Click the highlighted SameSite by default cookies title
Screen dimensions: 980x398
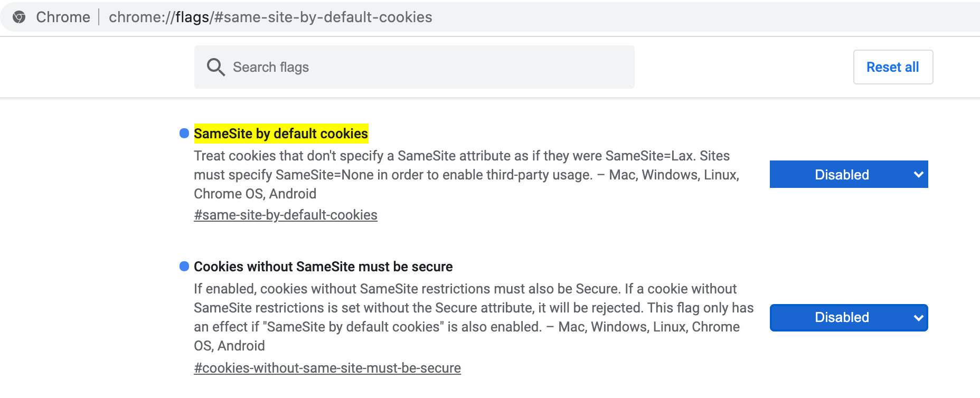tap(280, 134)
